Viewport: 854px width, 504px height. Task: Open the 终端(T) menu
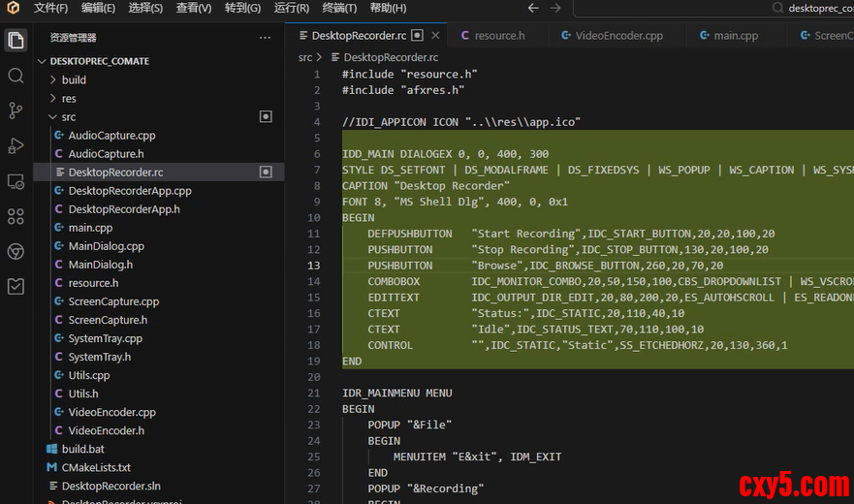338,8
